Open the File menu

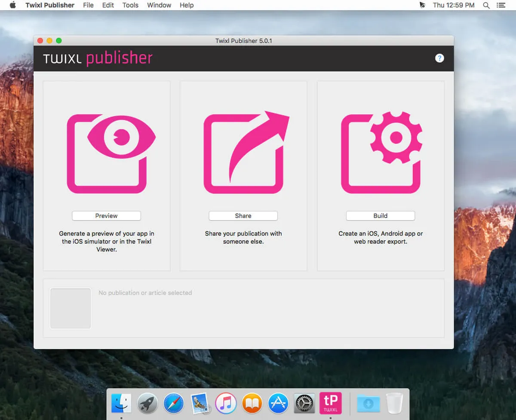pos(88,5)
